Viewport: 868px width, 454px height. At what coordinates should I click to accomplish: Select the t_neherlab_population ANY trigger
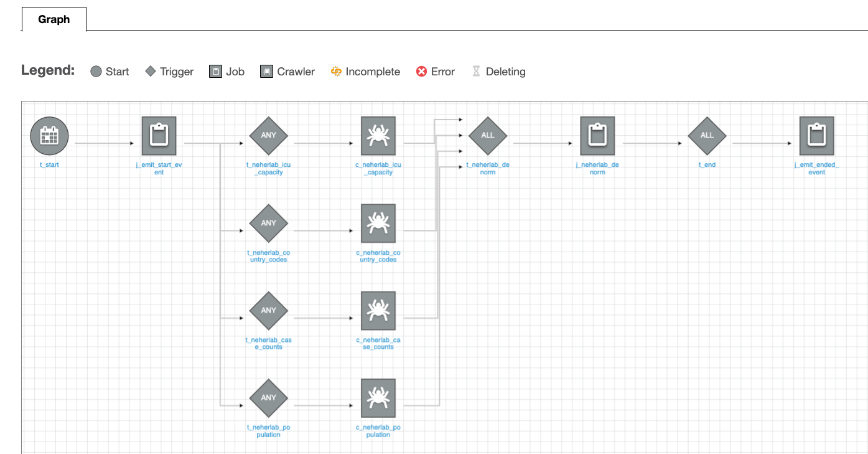click(x=268, y=397)
